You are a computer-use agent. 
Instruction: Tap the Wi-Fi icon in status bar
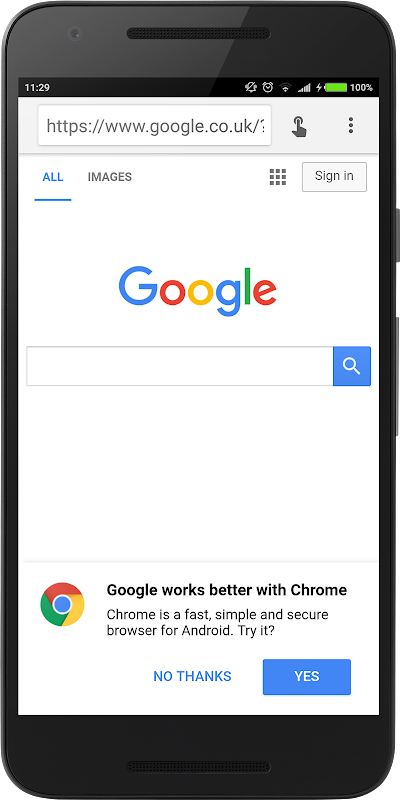coord(285,87)
